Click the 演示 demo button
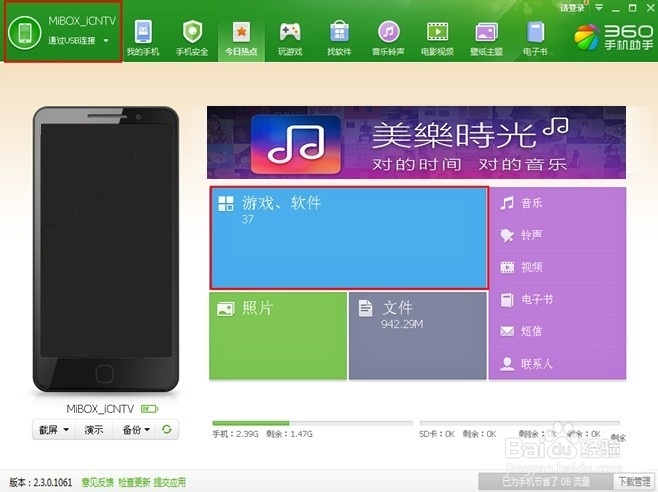 [x=94, y=430]
